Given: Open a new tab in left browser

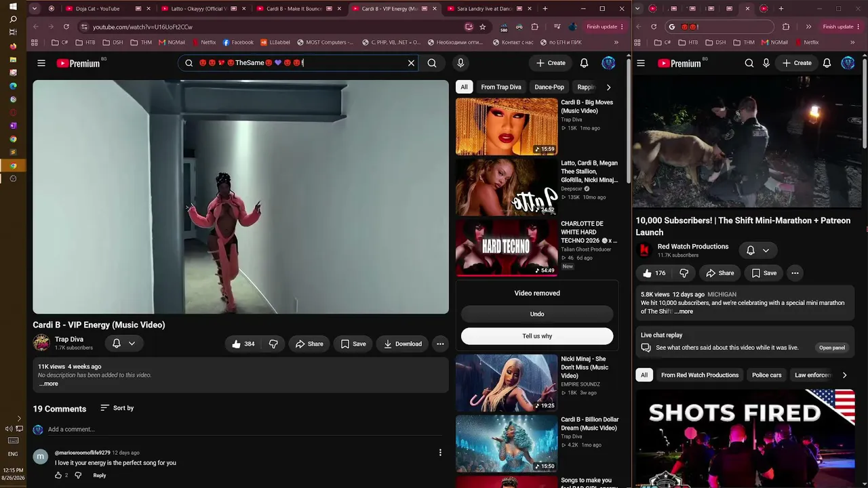Looking at the screenshot, I should pos(545,9).
